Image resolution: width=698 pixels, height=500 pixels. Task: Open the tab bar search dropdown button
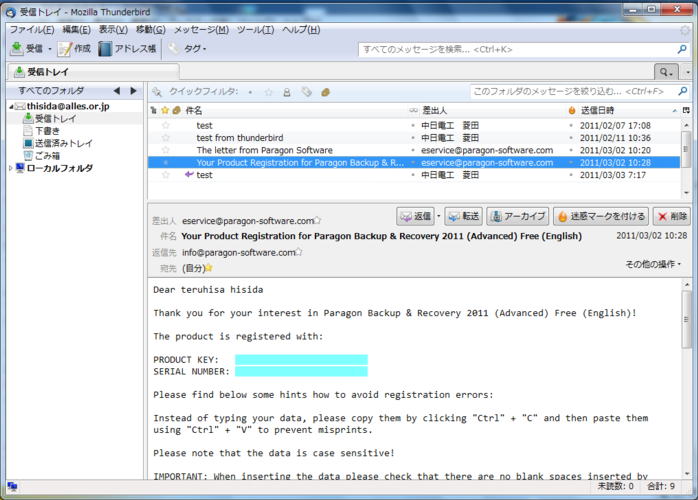(666, 72)
